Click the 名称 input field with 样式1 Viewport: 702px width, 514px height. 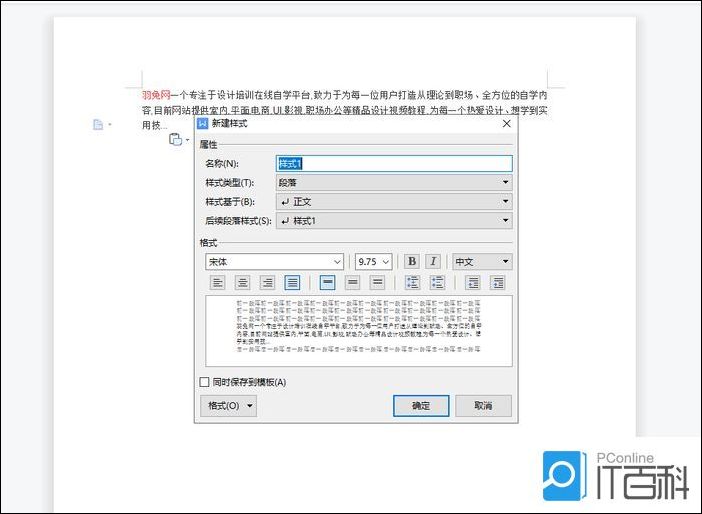[394, 164]
